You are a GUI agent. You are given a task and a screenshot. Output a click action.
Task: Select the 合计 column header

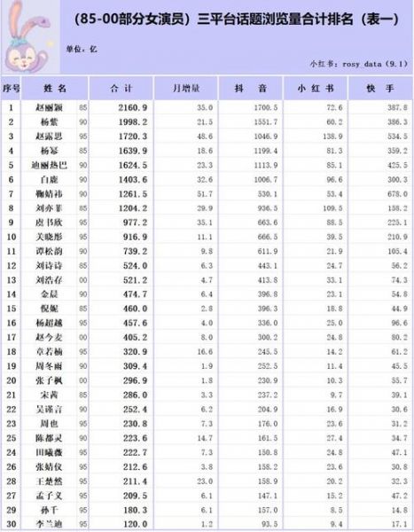pyautogui.click(x=121, y=89)
